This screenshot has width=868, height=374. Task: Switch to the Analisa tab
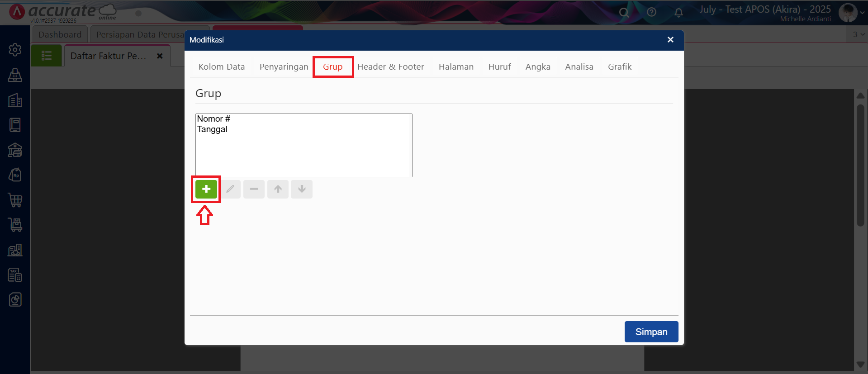click(x=579, y=67)
